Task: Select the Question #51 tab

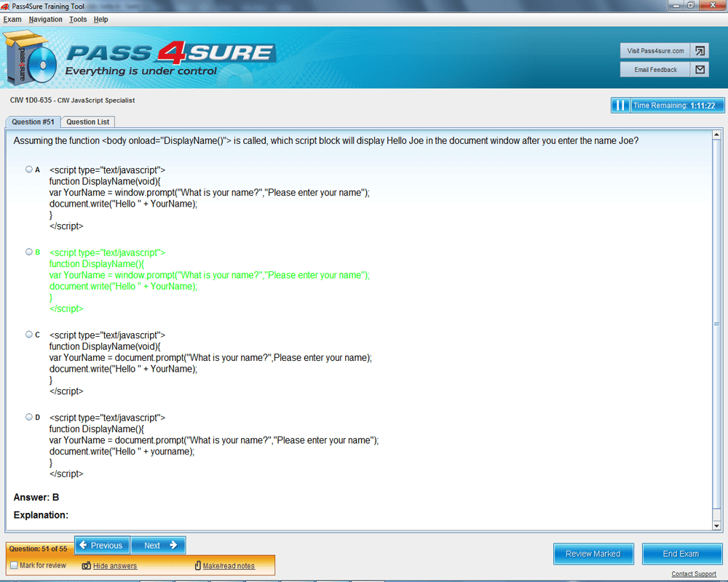Action: click(x=33, y=122)
